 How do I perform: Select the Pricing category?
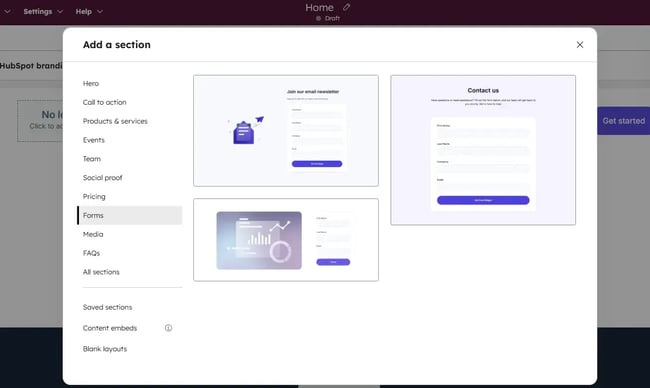94,196
